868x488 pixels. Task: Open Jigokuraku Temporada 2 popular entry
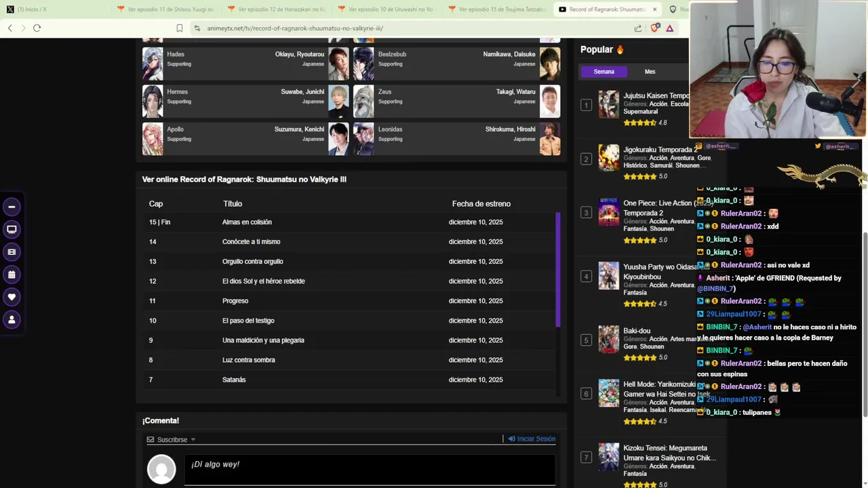pyautogui.click(x=660, y=150)
